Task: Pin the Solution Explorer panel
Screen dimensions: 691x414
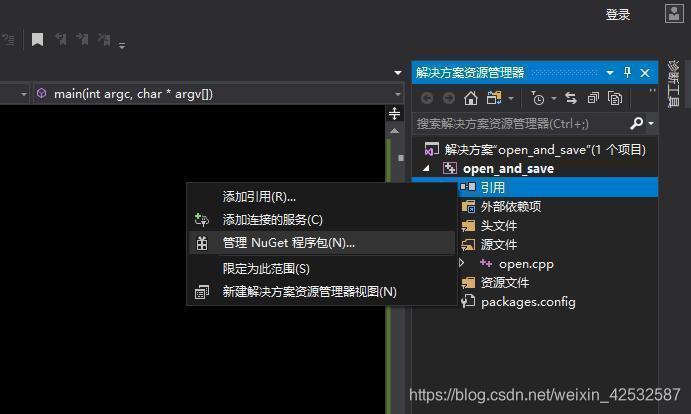Action: [628, 72]
